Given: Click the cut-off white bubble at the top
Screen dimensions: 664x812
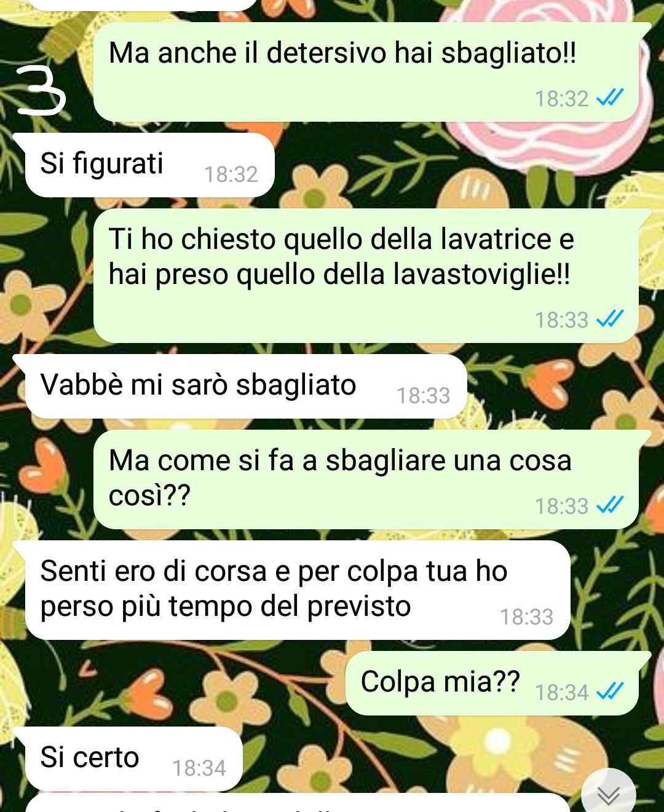Looking at the screenshot, I should coord(141,4).
